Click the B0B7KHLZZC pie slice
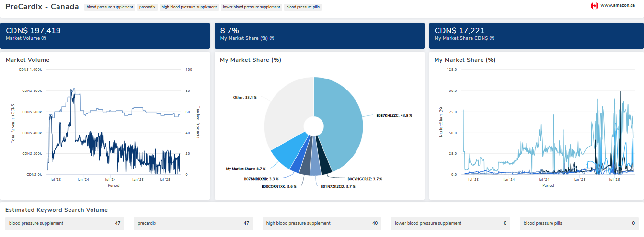Image resolution: width=644 pixels, height=237 pixels. click(x=345, y=120)
